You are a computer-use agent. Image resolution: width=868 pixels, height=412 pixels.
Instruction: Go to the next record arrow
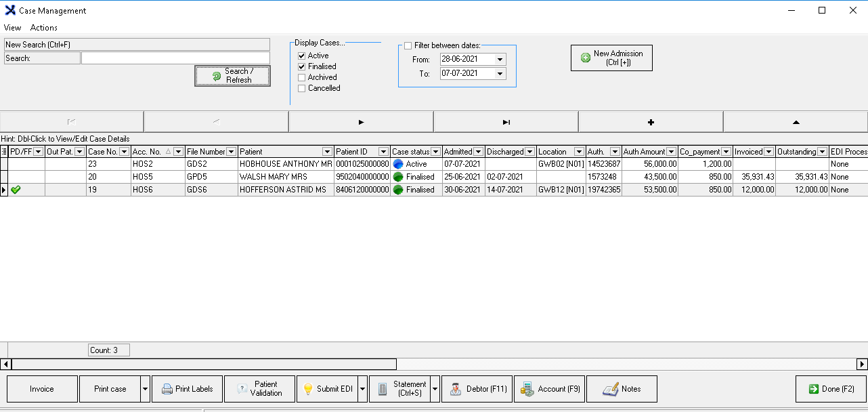click(361, 122)
